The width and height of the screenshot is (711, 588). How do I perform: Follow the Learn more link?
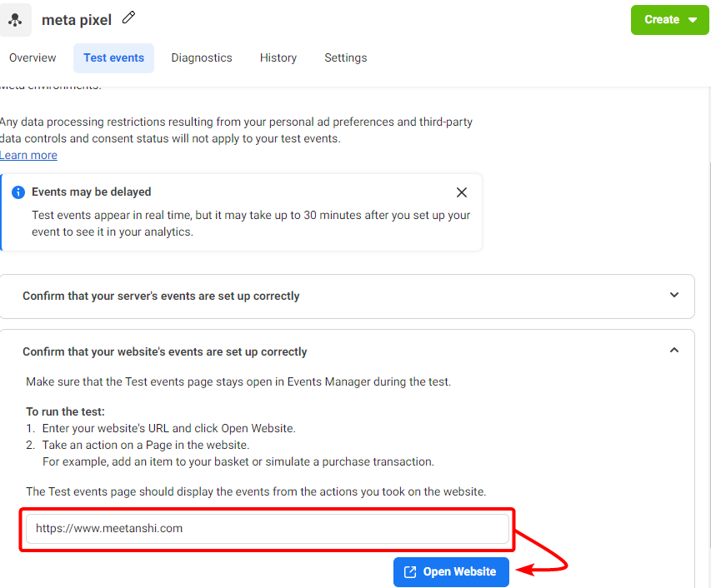coord(28,156)
